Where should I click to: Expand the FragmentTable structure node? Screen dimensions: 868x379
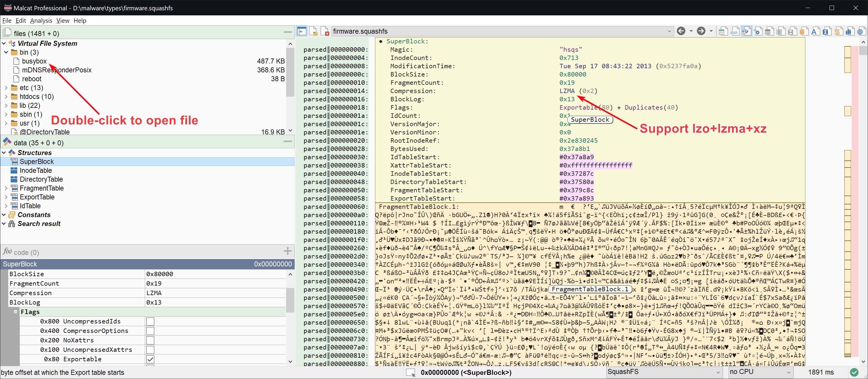coord(6,188)
